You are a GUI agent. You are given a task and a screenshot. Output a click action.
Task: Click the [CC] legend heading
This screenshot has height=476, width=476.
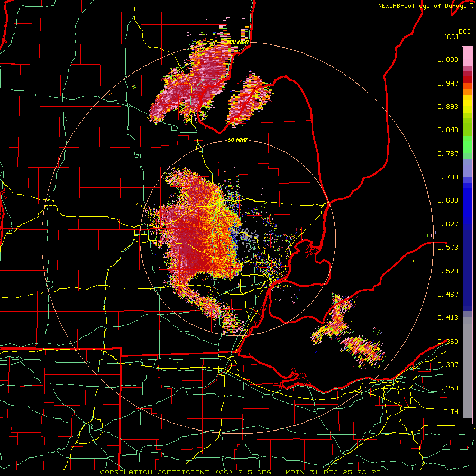tap(451, 36)
